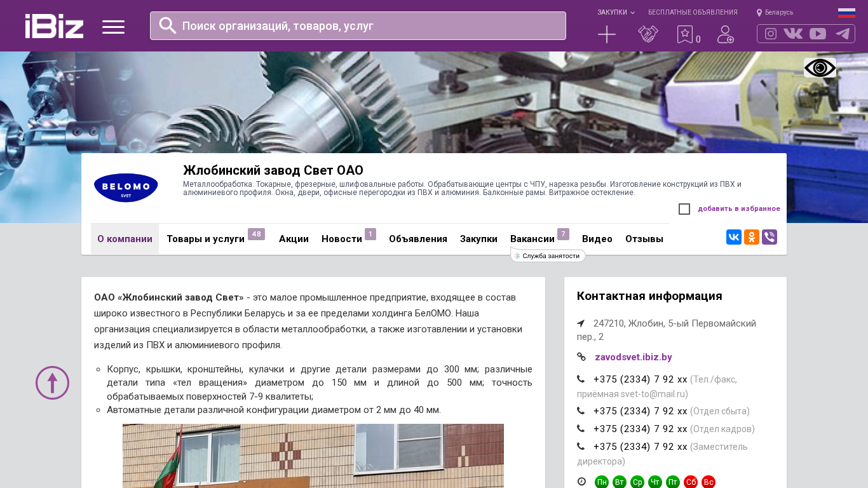Reveal the Отдел кадров phone number
This screenshot has width=868, height=488.
coord(641,429)
